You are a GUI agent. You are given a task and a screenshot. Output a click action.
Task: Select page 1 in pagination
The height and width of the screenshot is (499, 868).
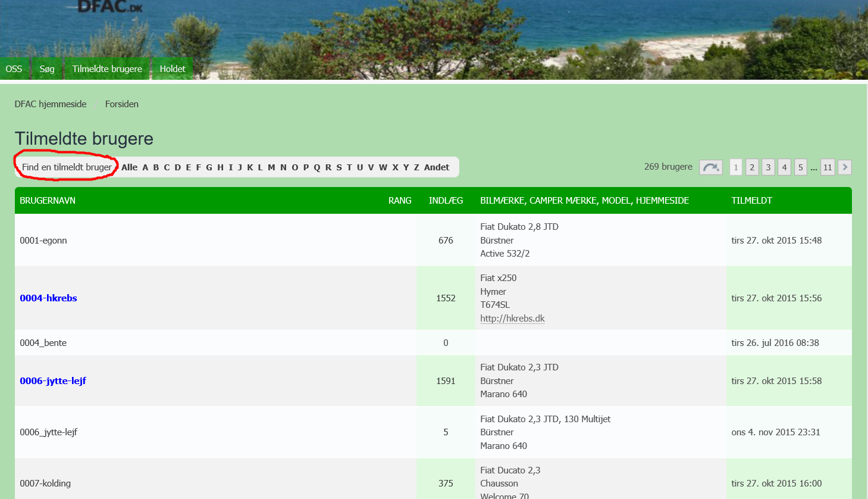tap(736, 167)
